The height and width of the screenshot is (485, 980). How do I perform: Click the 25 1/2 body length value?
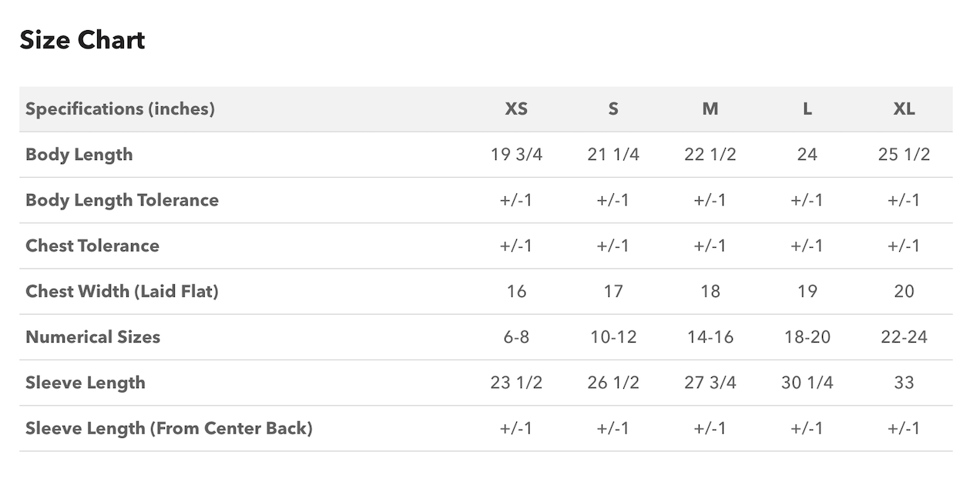904,154
